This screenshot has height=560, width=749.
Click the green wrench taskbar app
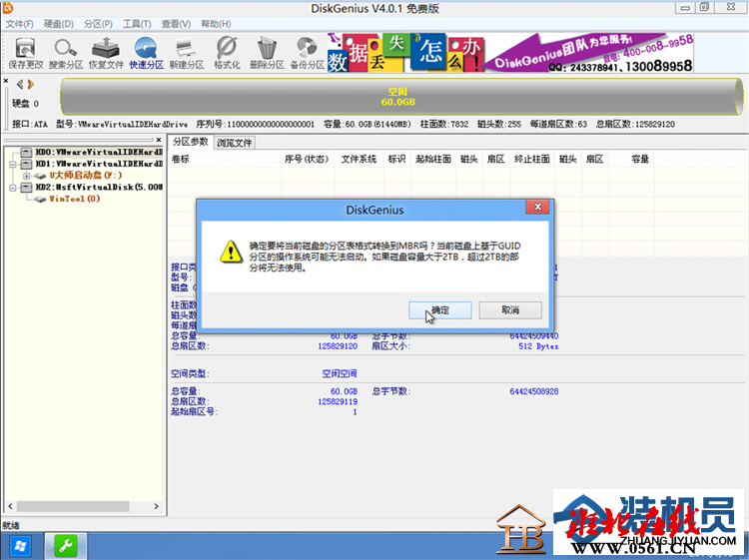click(66, 545)
